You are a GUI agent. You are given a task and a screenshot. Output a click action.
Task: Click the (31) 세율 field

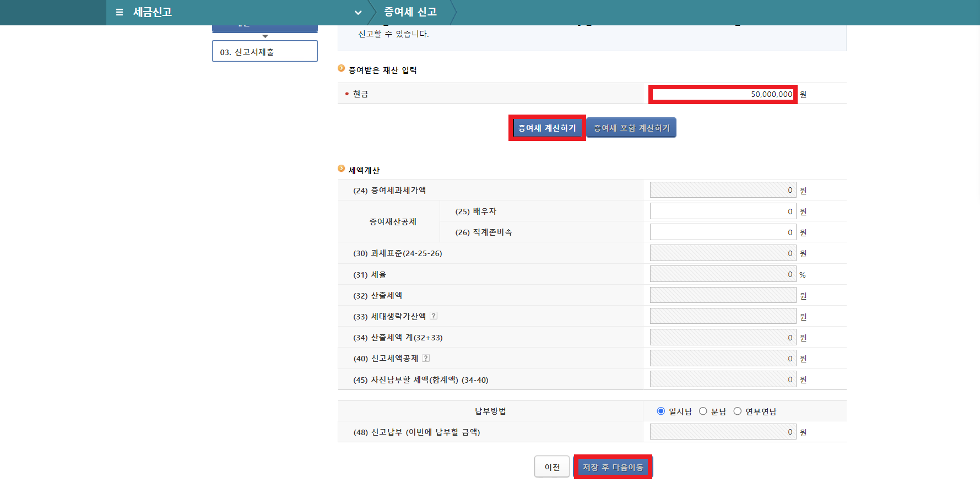point(723,274)
